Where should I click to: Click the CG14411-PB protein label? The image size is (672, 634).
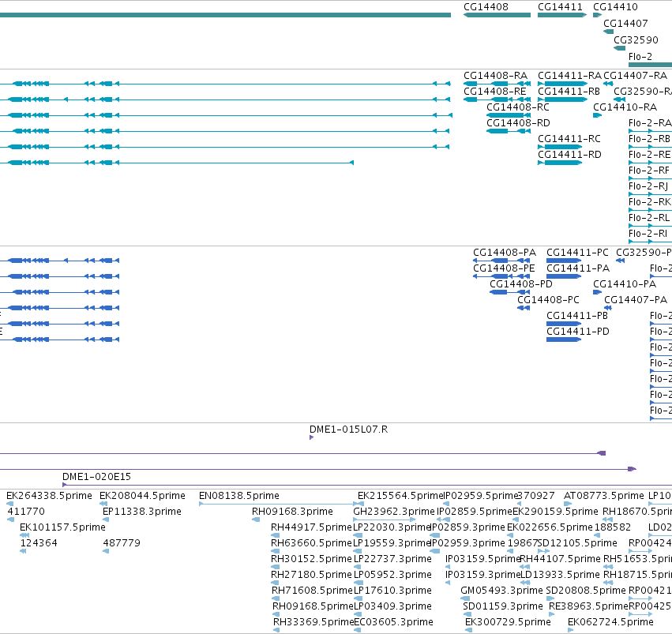pos(577,316)
